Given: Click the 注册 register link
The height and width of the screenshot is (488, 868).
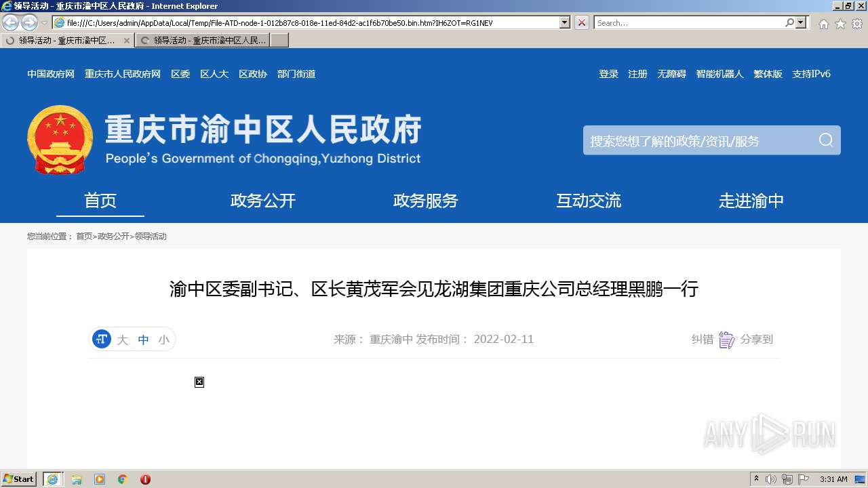Looking at the screenshot, I should 637,74.
